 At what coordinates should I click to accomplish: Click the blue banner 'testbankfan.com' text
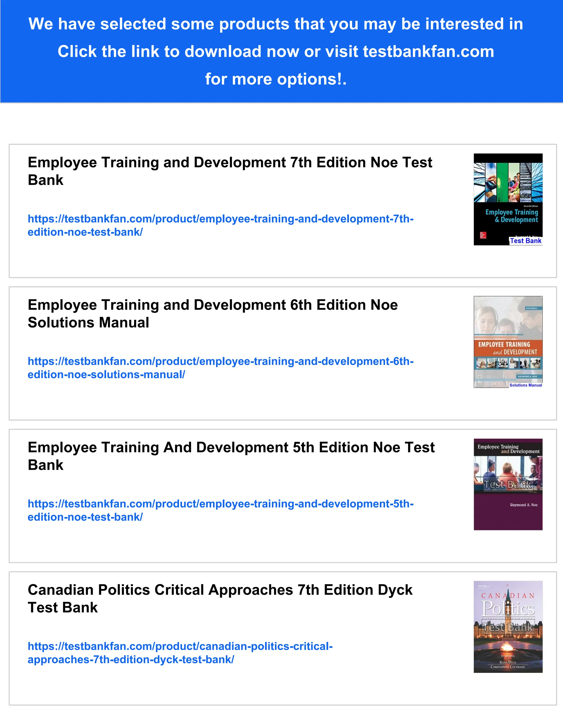tap(428, 52)
